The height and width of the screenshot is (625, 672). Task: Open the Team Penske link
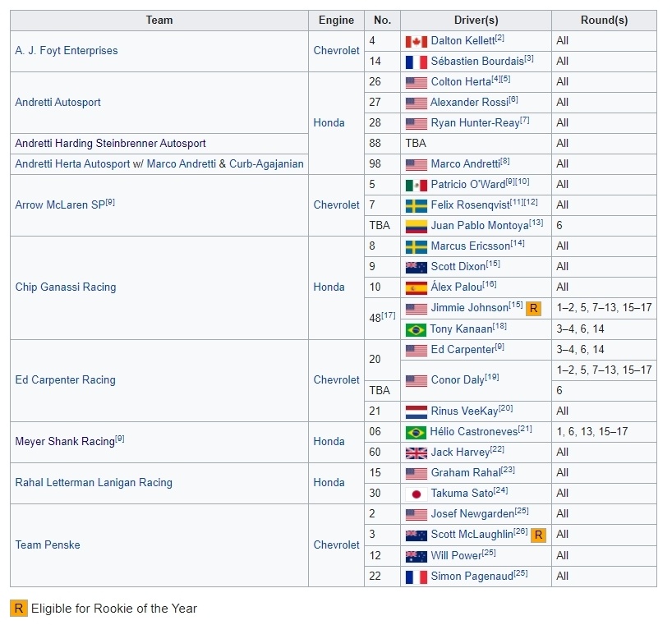click(x=48, y=545)
